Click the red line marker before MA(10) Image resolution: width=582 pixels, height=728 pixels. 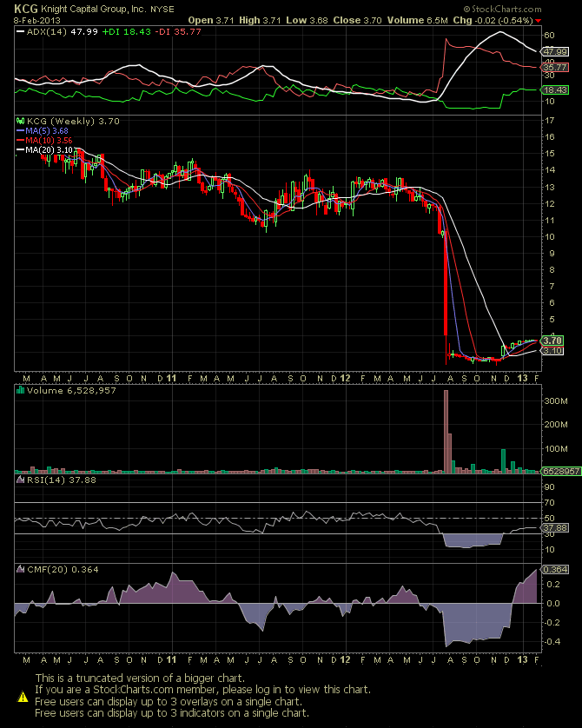tap(21, 140)
